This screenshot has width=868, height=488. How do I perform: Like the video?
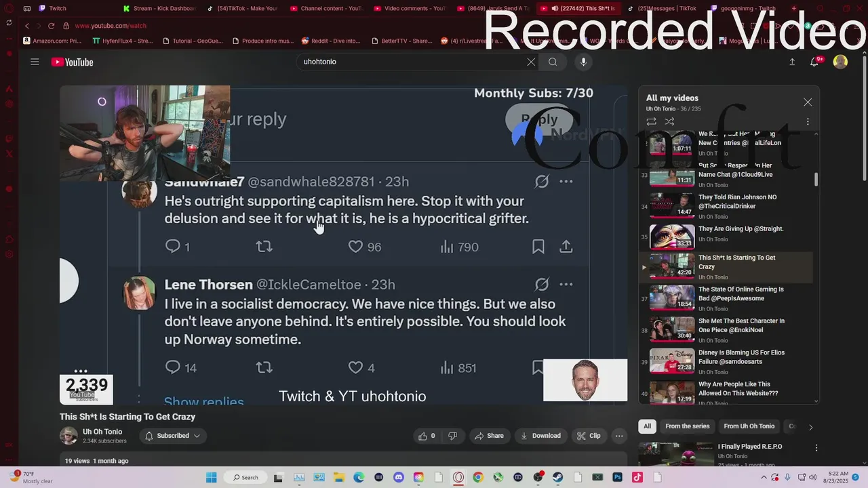point(427,436)
